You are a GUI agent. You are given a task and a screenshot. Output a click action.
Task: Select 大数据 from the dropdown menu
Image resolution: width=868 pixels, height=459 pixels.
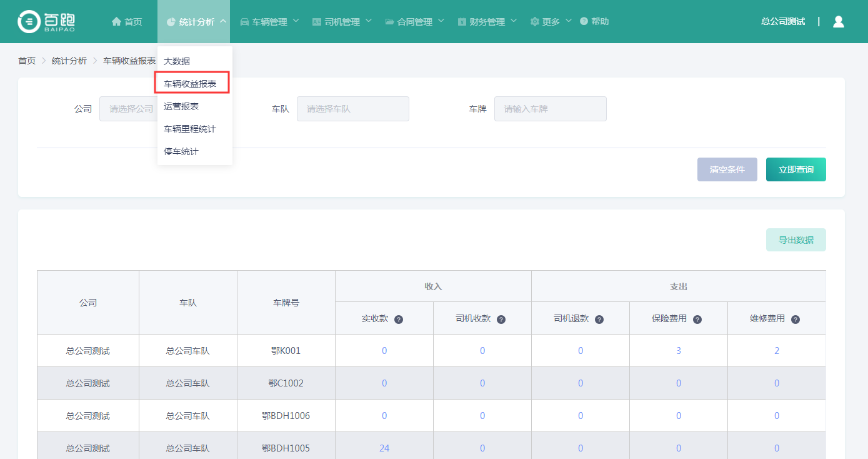(177, 61)
